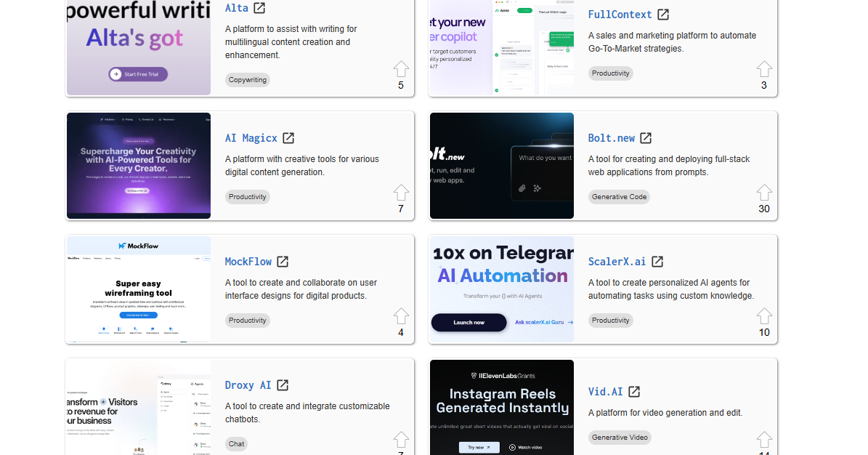
Task: Select the FullContext Go-To-Market description text
Action: (672, 42)
